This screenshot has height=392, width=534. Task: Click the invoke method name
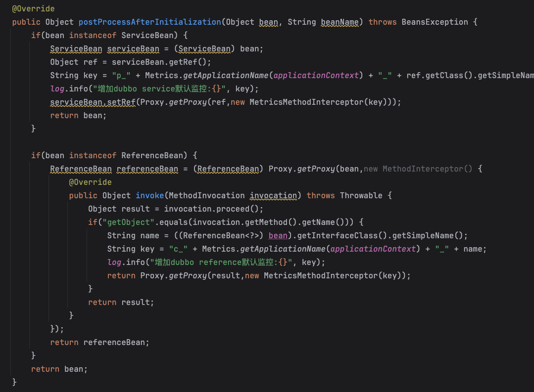150,196
